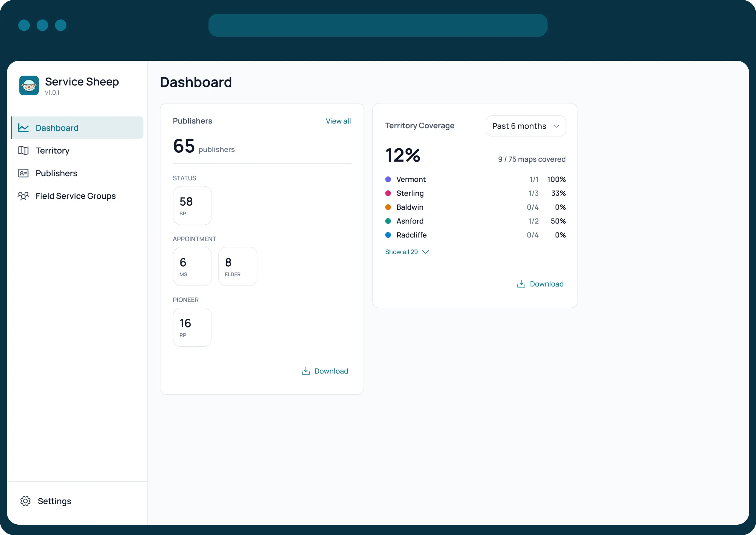Select the 16 RP pioneer card
Image resolution: width=756 pixels, height=535 pixels.
click(192, 327)
